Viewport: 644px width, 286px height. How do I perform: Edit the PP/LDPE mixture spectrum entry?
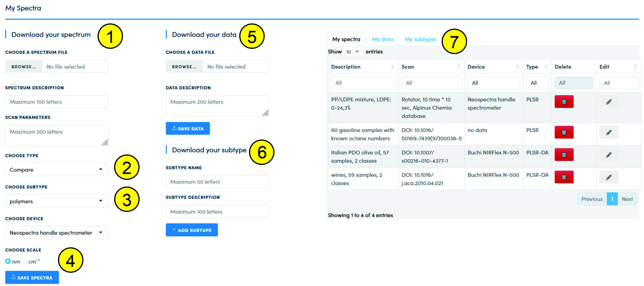609,102
